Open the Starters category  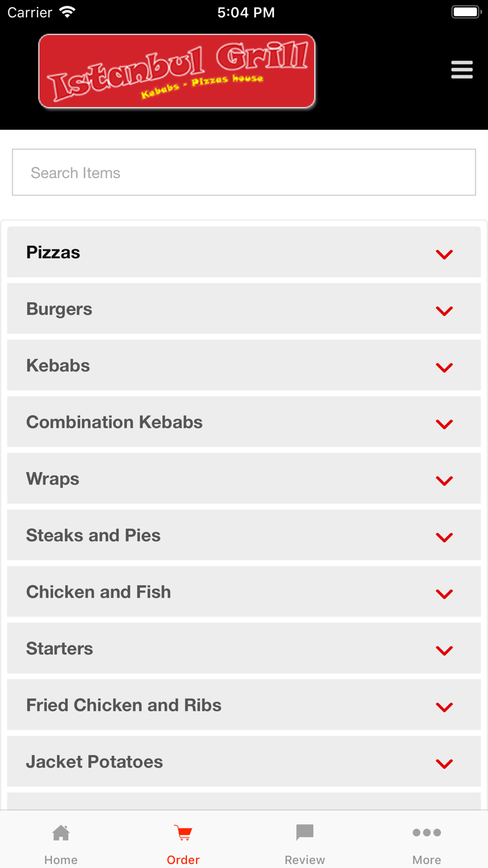[x=244, y=648]
